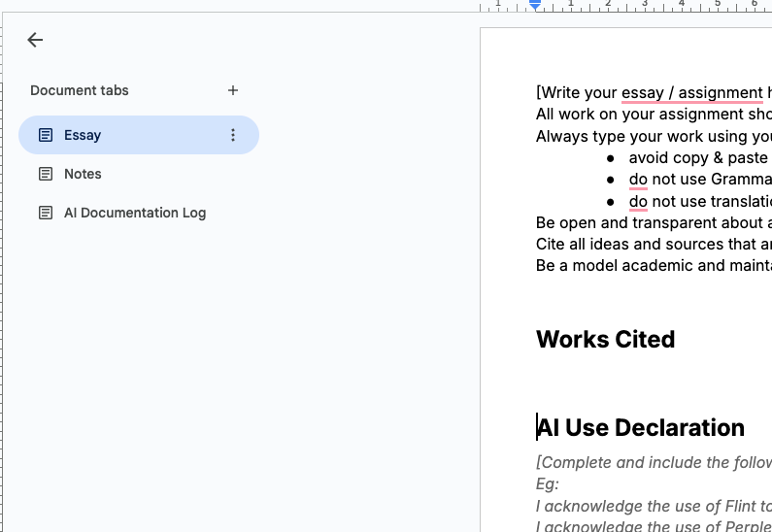Close the document tabs panel with back arrow
772x532 pixels.
(x=35, y=40)
